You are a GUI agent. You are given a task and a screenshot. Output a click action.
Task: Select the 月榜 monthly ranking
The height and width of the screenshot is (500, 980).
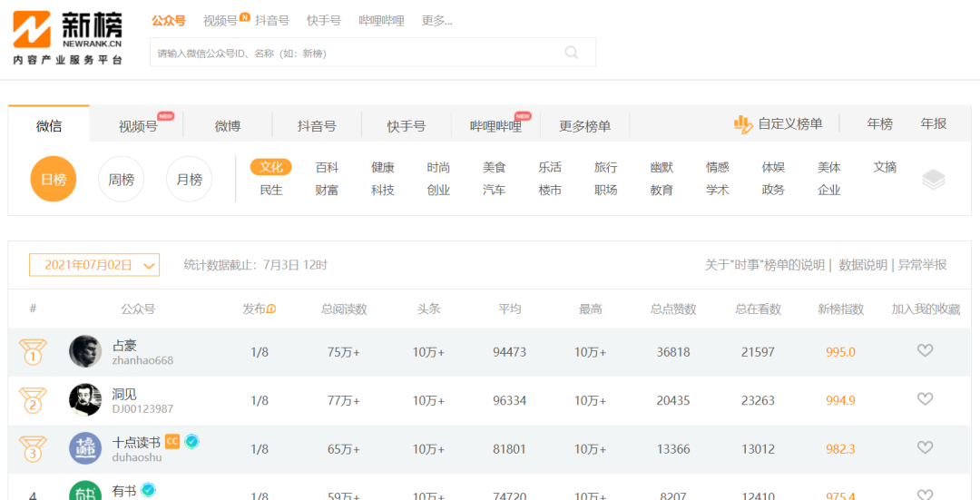189,179
